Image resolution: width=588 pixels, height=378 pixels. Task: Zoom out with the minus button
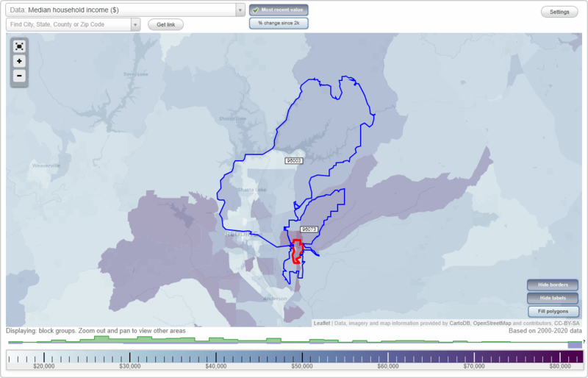tap(19, 76)
